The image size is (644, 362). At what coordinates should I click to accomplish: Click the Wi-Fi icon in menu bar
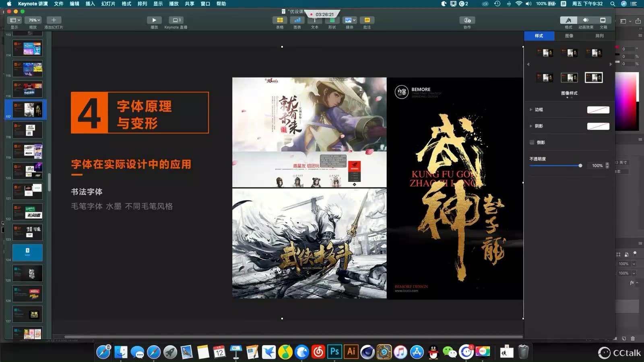point(519,4)
